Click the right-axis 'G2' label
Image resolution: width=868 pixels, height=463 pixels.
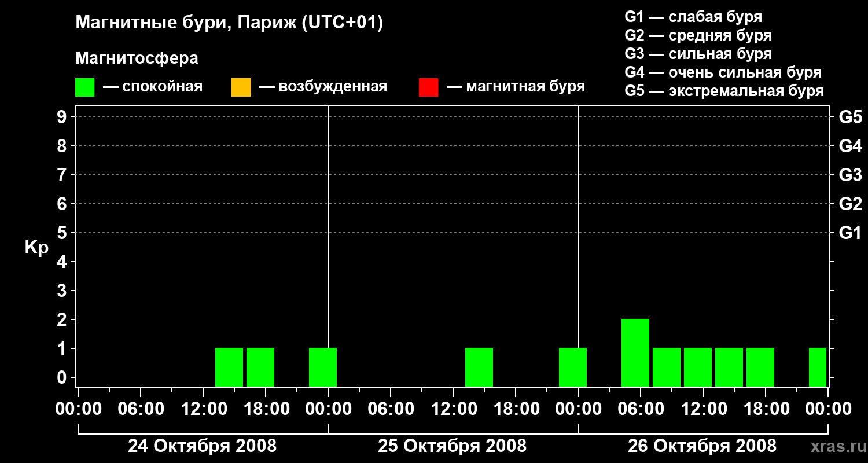coord(850,204)
